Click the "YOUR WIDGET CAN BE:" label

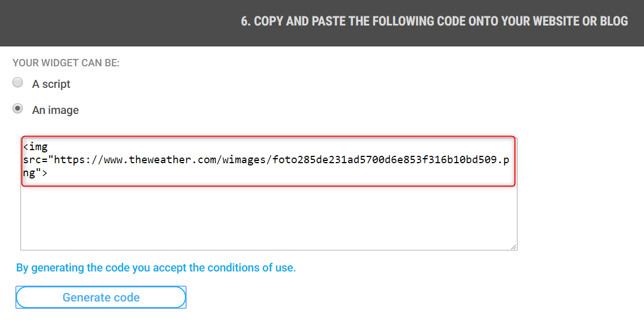pyautogui.click(x=66, y=63)
